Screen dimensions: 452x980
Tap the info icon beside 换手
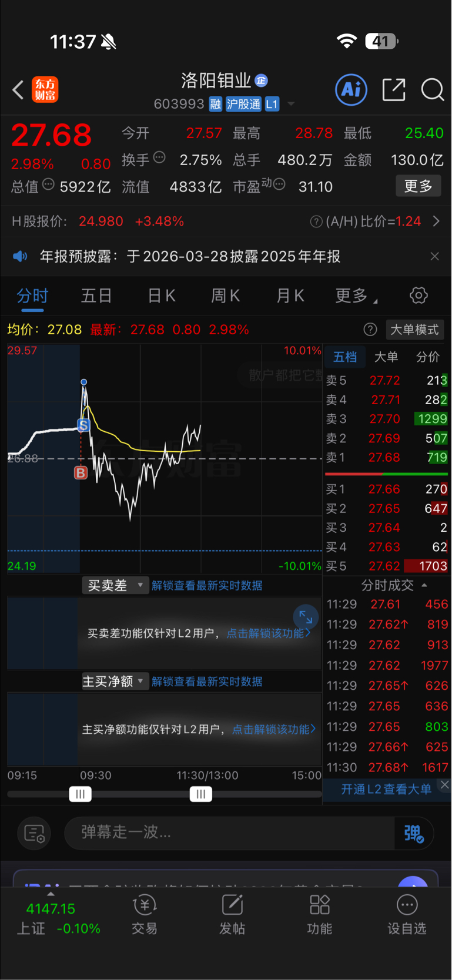[x=159, y=157]
